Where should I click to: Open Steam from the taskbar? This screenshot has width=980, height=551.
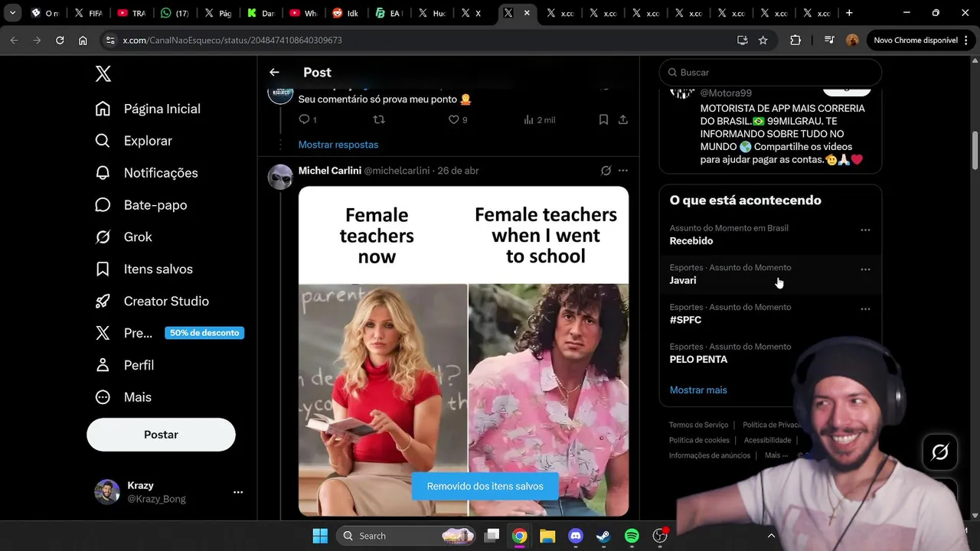(x=603, y=536)
